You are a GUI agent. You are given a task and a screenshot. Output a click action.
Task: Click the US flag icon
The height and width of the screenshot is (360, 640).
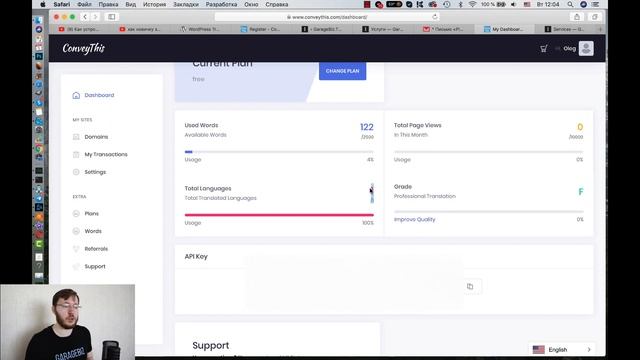coord(538,349)
